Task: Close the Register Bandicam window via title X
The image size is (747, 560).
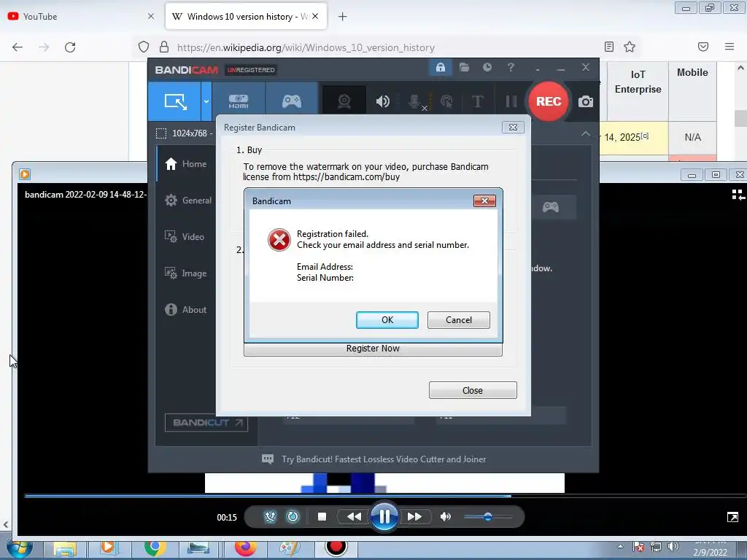Action: tap(513, 127)
